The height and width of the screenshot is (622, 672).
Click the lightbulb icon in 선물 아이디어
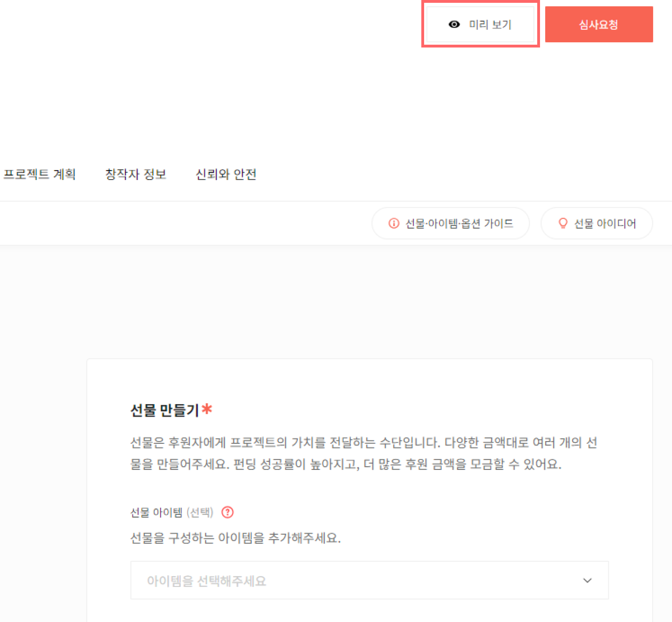(563, 223)
